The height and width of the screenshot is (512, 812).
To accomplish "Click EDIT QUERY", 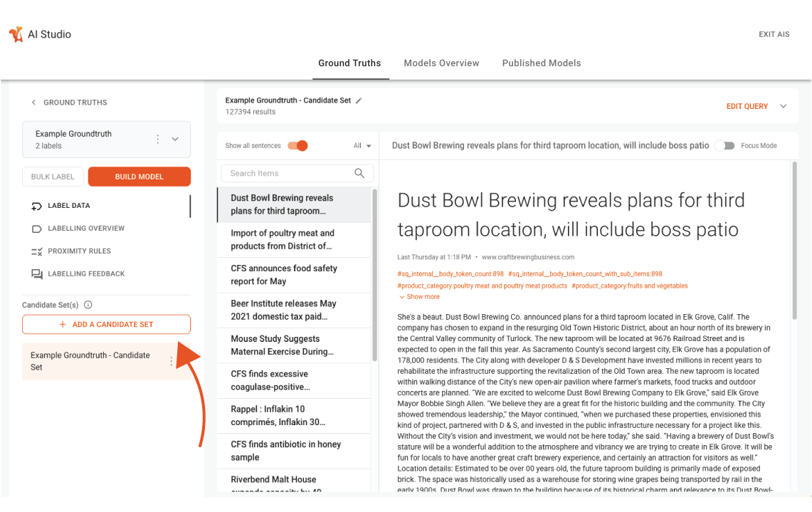I will [x=747, y=106].
